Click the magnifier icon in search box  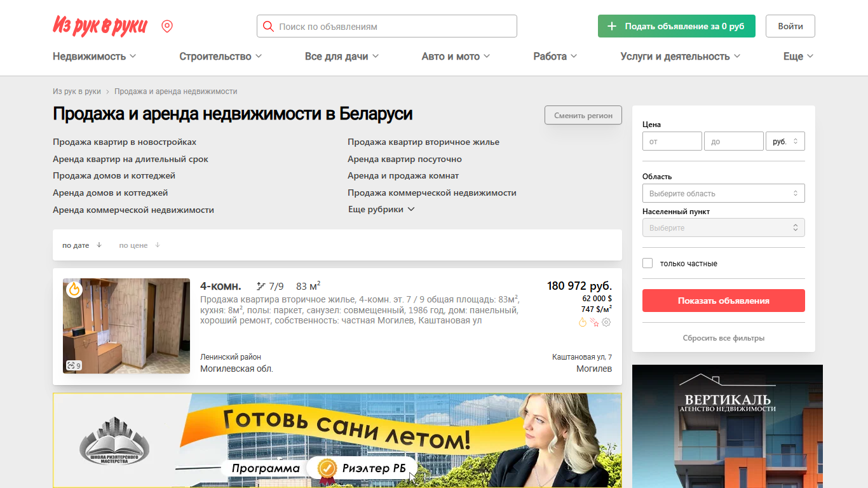tap(268, 26)
